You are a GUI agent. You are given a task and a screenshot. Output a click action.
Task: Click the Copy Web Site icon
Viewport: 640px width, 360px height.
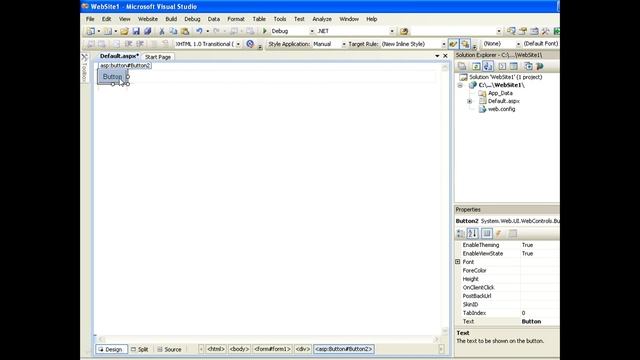pyautogui.click(x=528, y=66)
